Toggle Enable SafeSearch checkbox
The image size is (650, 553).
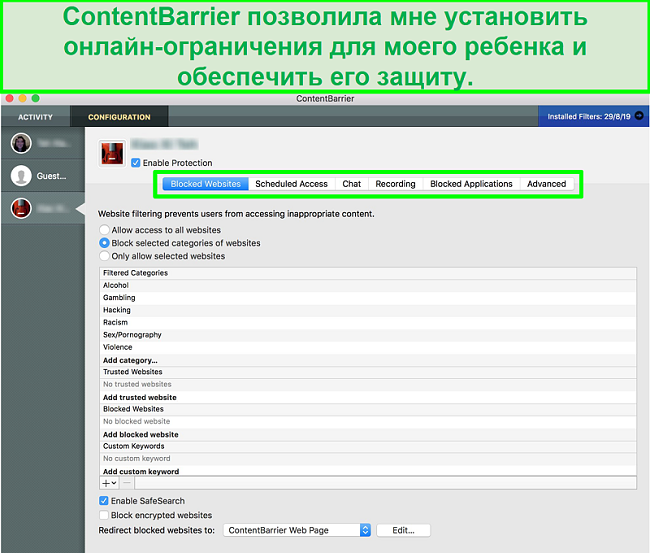tap(104, 500)
